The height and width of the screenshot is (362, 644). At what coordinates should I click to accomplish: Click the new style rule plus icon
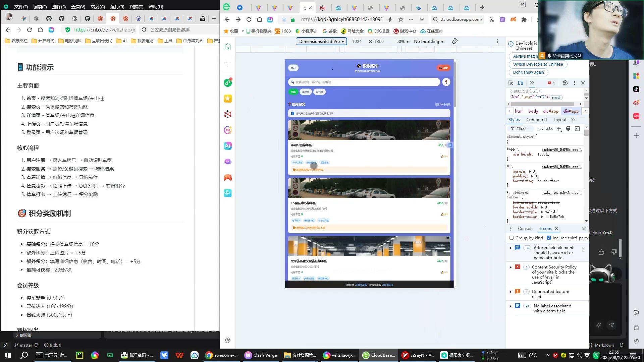[x=559, y=129]
